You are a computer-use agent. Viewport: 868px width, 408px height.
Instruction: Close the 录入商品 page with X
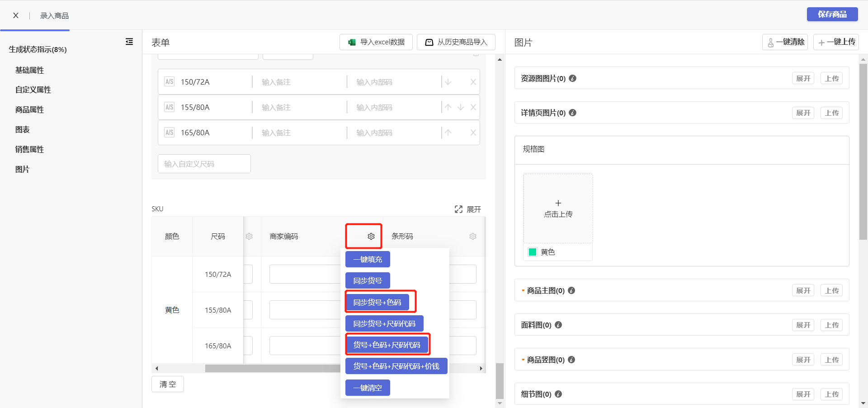coord(16,15)
